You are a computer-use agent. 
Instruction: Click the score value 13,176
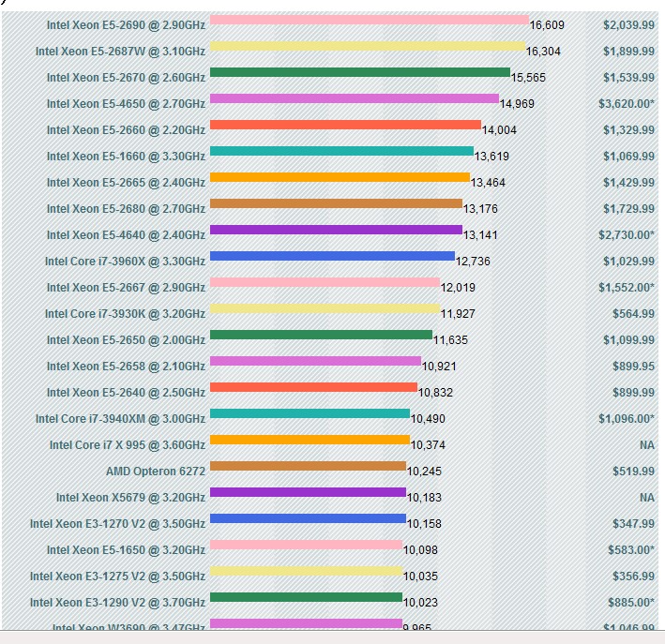[480, 209]
